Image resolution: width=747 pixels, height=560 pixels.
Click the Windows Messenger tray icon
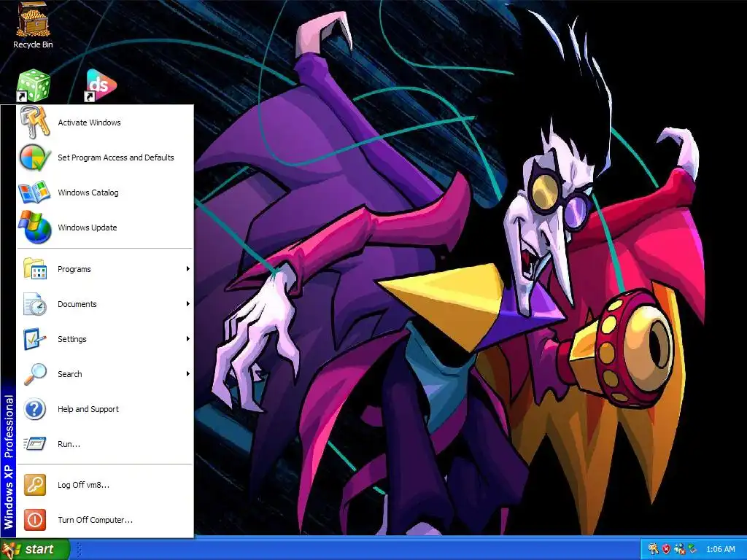tap(679, 549)
